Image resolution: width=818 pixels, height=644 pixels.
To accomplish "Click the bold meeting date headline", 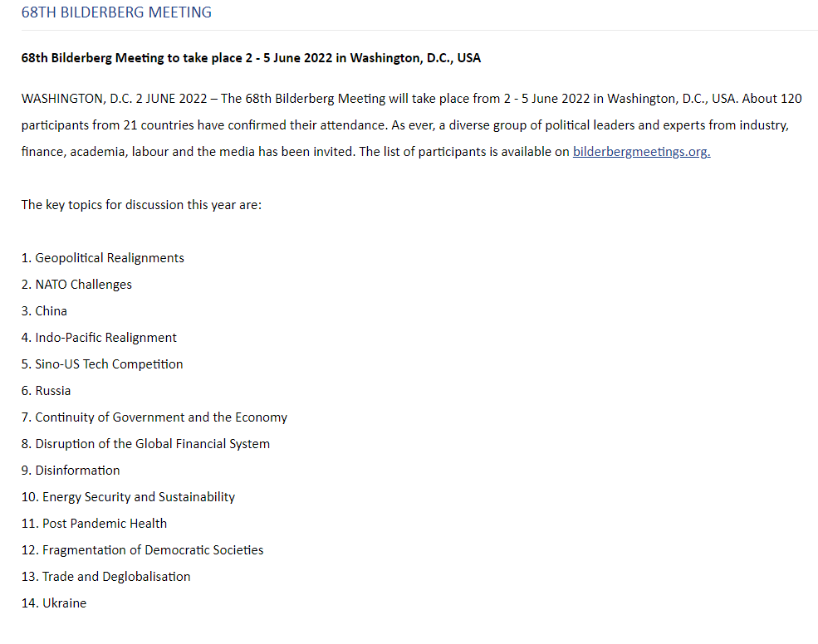I will [251, 58].
